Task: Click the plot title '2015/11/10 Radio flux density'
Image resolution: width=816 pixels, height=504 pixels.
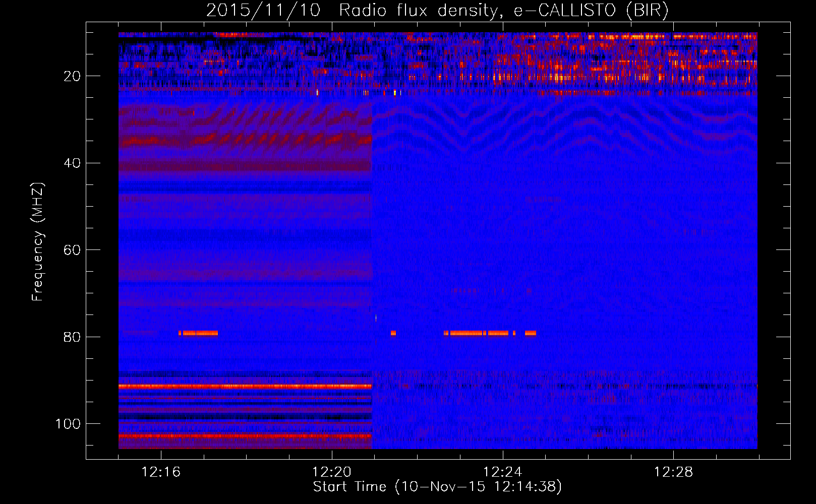Action: click(x=437, y=10)
